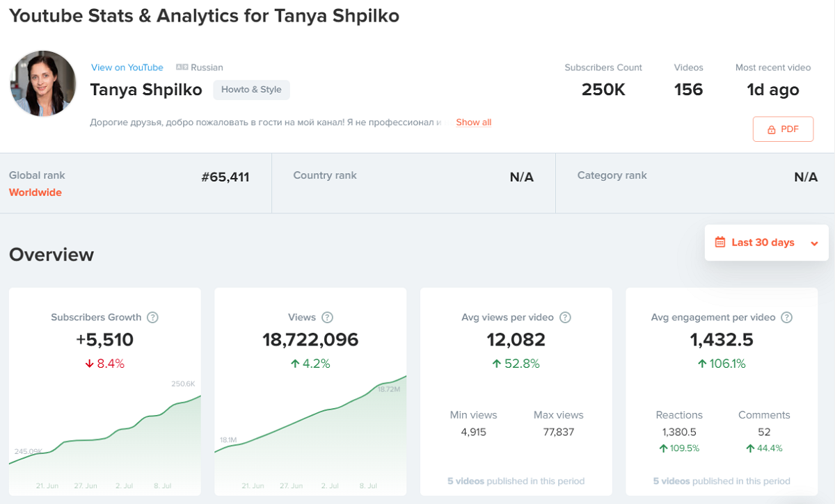The width and height of the screenshot is (835, 504).
Task: Click the 1,380.5 reactions value
Action: (679, 432)
